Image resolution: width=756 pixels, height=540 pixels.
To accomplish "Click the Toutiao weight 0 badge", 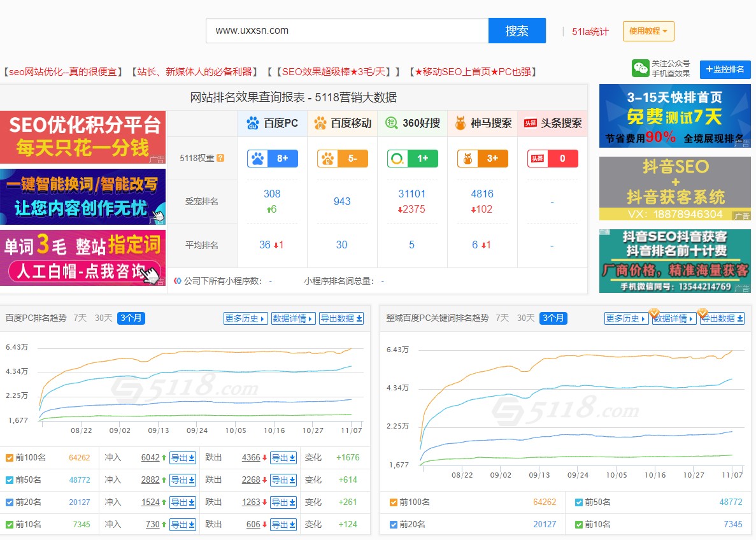I will 553,159.
